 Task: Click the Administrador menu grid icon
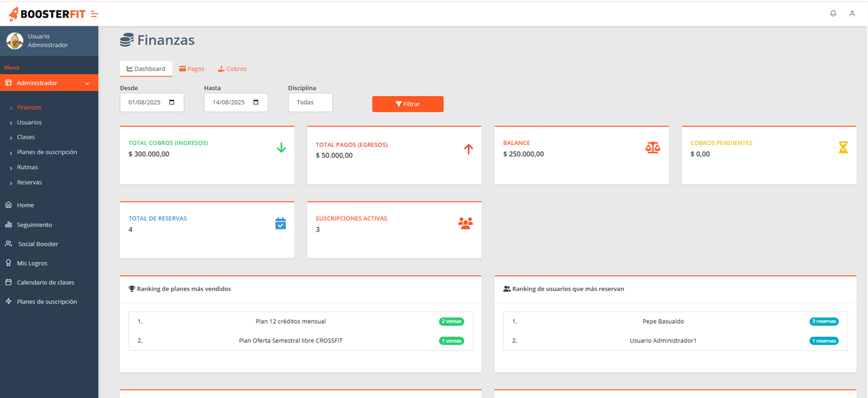point(9,83)
